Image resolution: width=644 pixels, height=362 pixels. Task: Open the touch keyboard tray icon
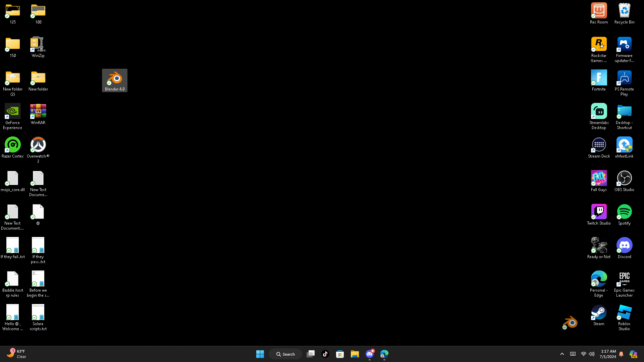point(573,354)
